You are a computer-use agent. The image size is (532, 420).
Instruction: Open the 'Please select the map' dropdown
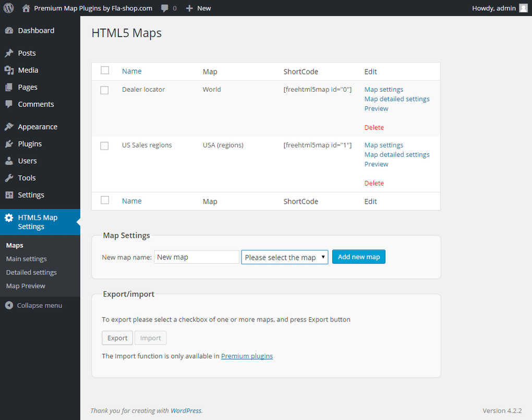pyautogui.click(x=284, y=257)
